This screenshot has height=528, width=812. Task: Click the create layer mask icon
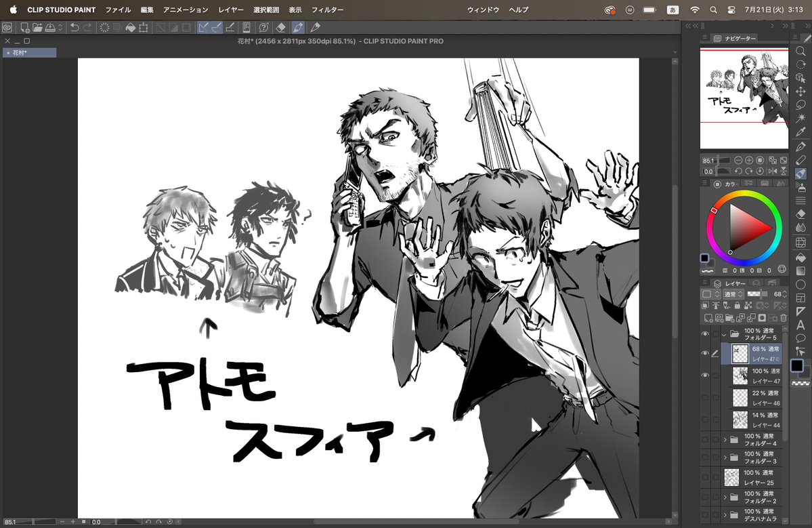(763, 318)
